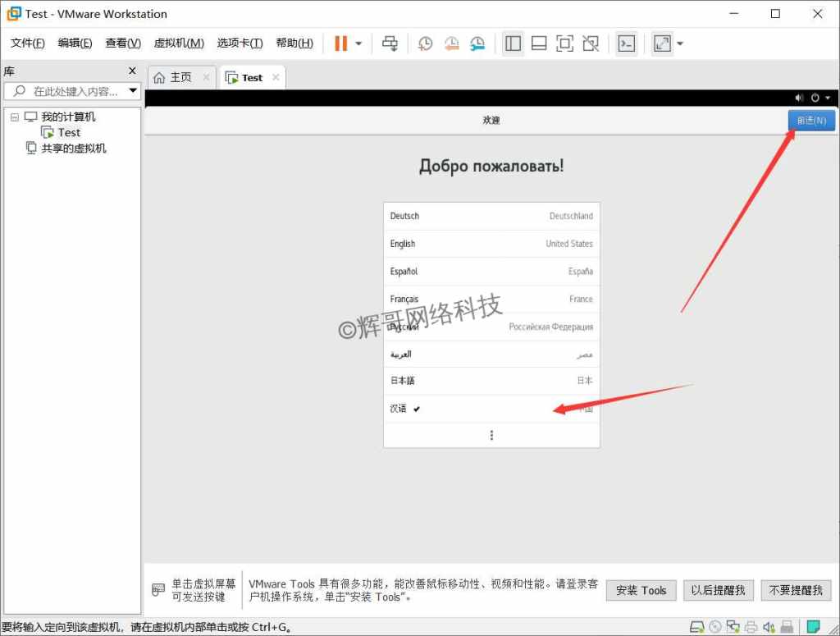Switch to Unity mode
Image resolution: width=840 pixels, height=636 pixels.
591,43
